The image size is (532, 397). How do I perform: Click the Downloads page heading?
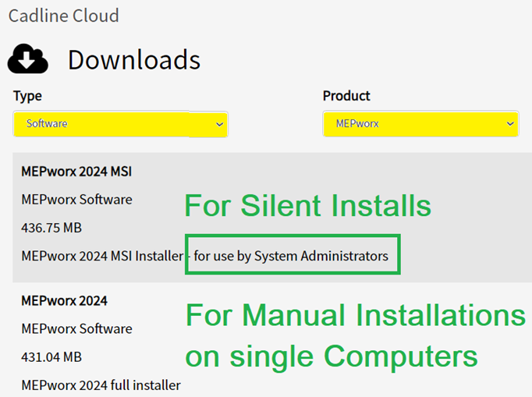pos(134,60)
